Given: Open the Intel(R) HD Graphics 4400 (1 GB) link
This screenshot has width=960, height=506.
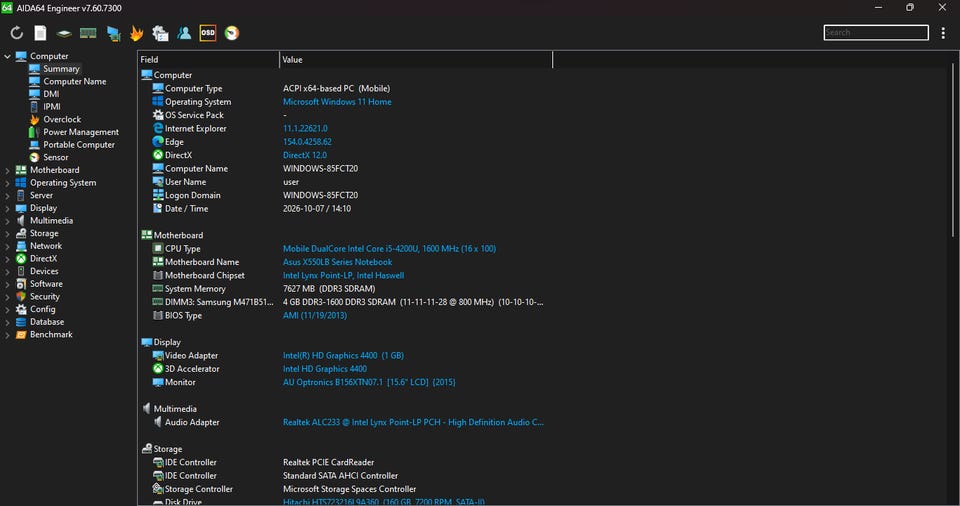Looking at the screenshot, I should [343, 355].
